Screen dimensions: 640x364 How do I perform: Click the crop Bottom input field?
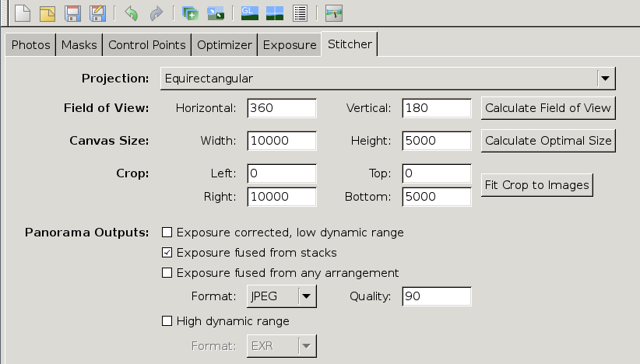[437, 197]
